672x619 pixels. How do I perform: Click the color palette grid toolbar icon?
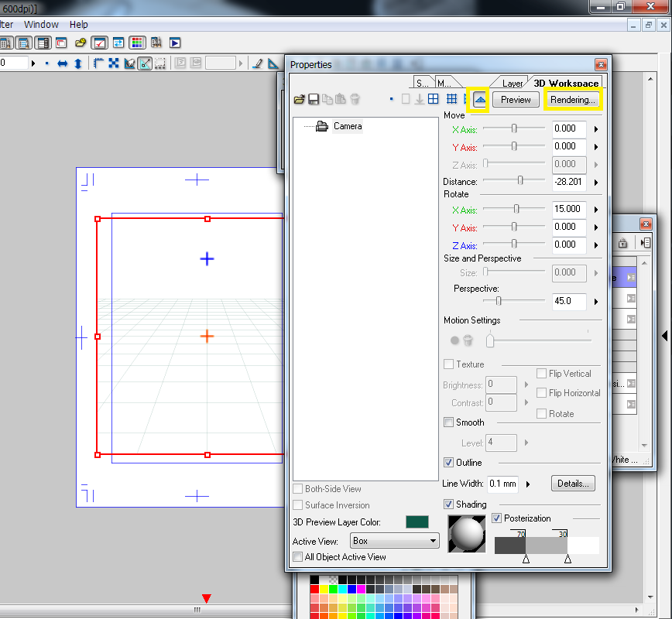click(x=138, y=43)
